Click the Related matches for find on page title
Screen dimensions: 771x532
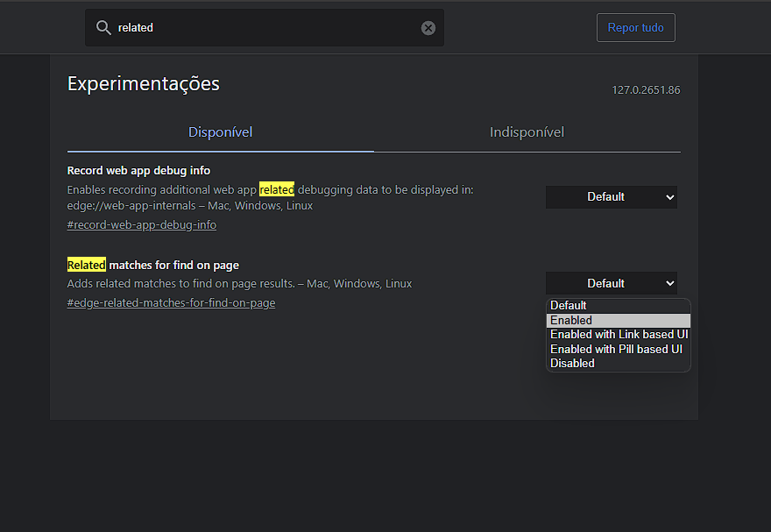pyautogui.click(x=153, y=265)
